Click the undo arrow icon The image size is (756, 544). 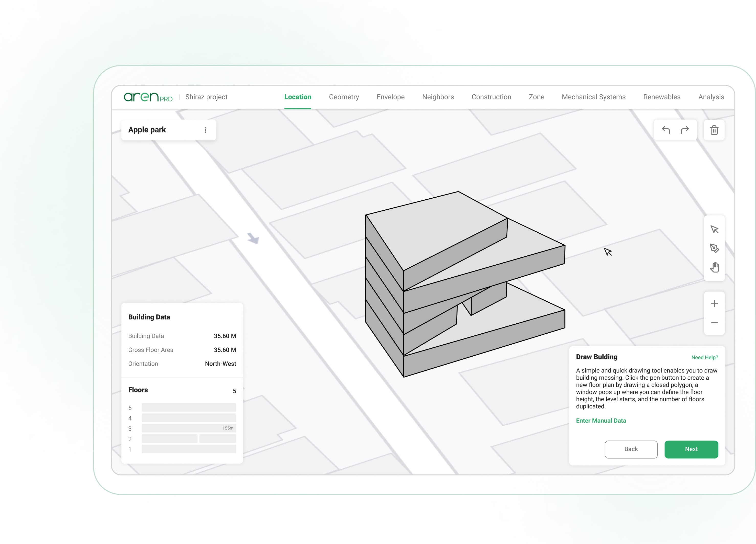tap(666, 130)
